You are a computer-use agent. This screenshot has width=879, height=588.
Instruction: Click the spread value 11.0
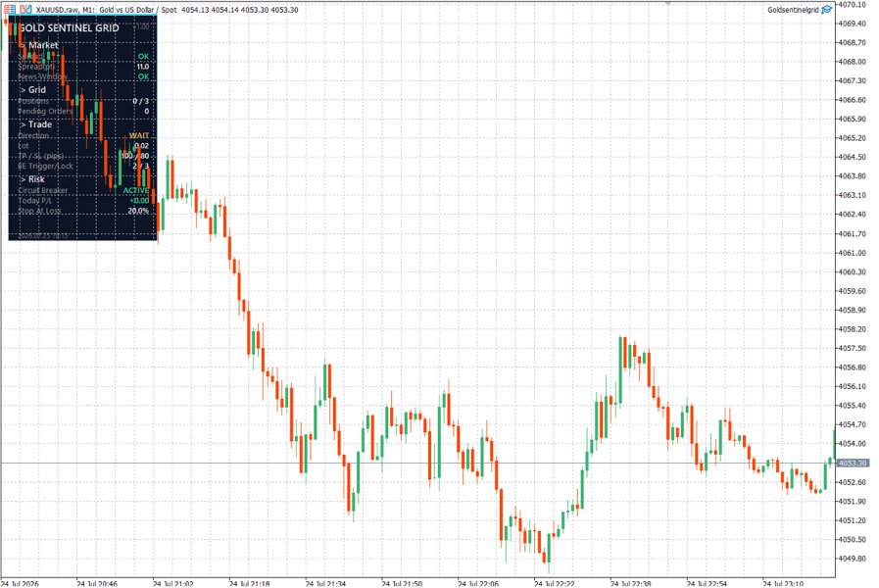pyautogui.click(x=143, y=66)
